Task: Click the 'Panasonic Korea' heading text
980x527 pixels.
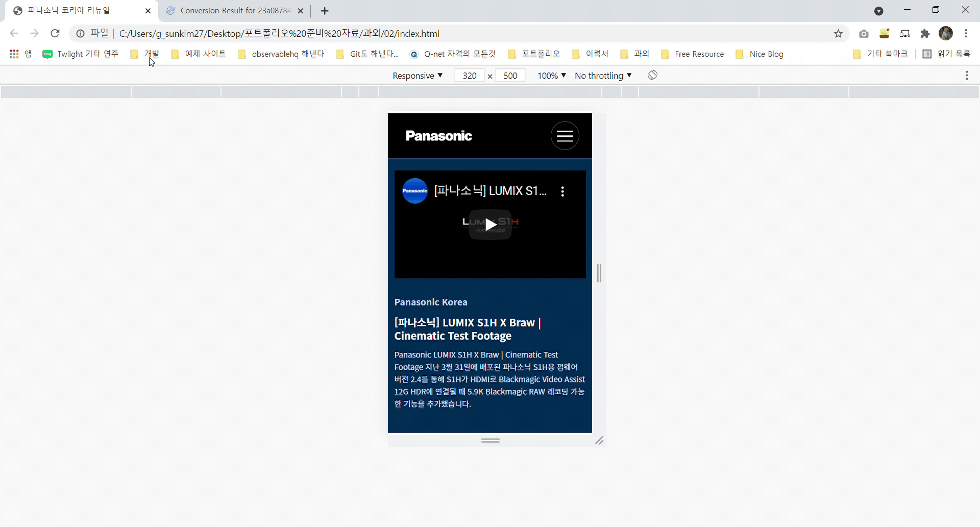Action: [x=431, y=302]
